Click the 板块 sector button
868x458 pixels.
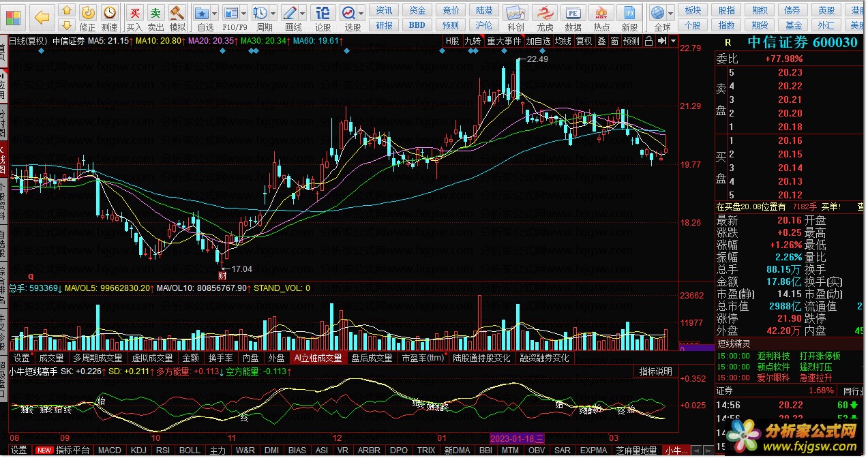693,10
